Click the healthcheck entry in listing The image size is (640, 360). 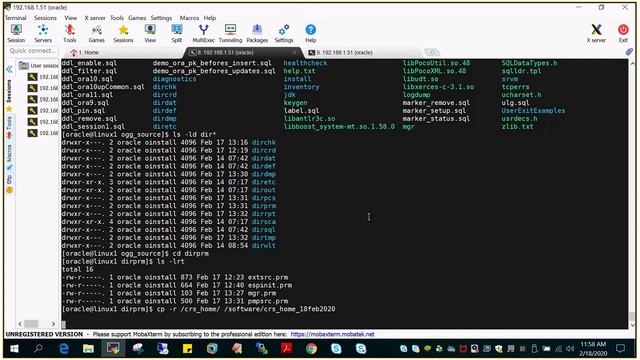(x=305, y=63)
